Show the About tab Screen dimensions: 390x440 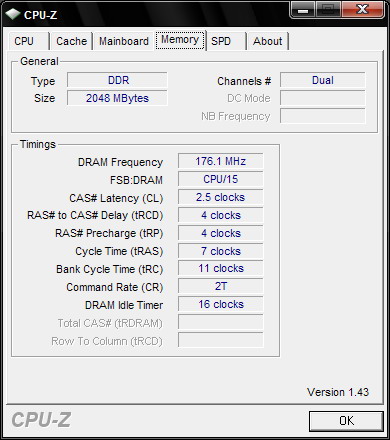tap(268, 41)
